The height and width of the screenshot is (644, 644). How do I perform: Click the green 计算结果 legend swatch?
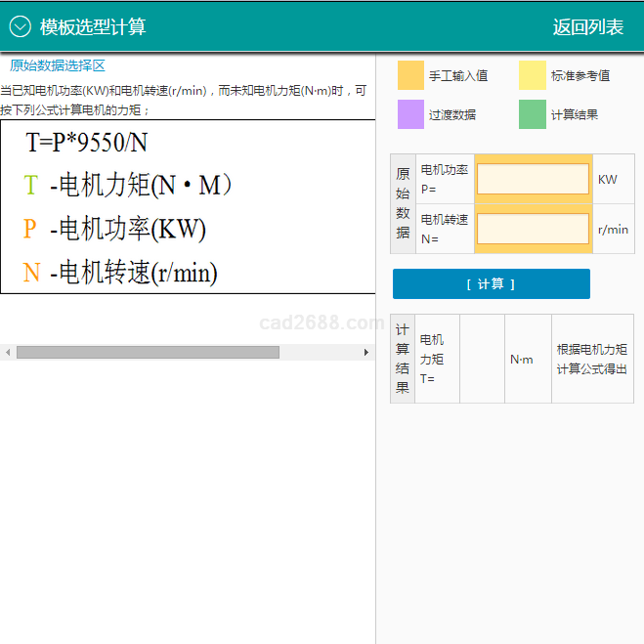tap(532, 114)
